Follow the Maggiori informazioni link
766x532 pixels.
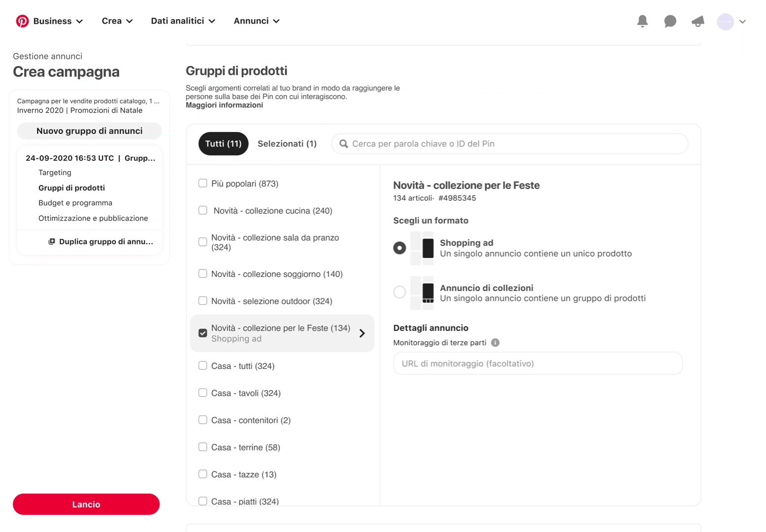(x=224, y=105)
